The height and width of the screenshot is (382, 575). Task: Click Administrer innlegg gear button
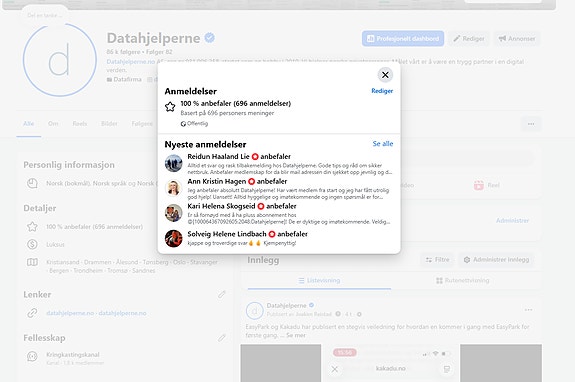click(496, 260)
